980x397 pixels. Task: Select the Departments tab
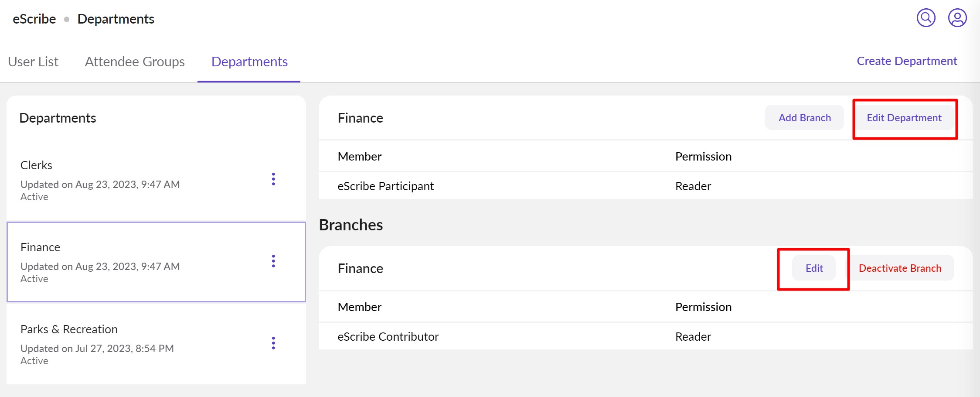pos(249,62)
